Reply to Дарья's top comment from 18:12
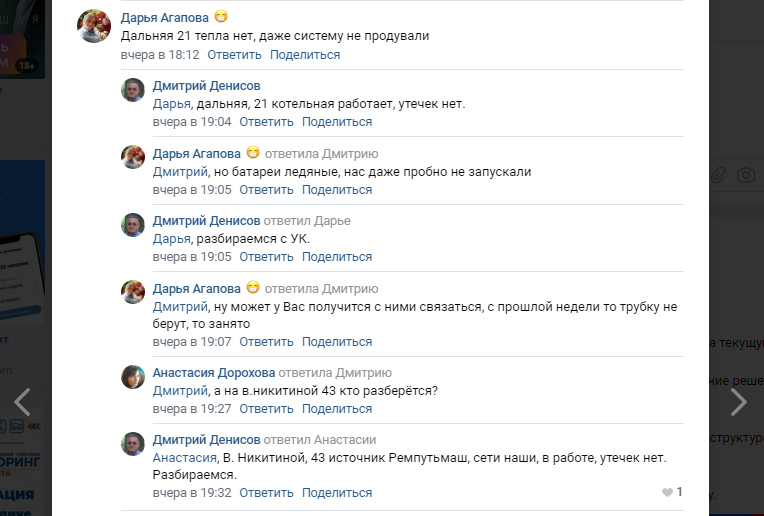Image resolution: width=764 pixels, height=516 pixels. pos(234,55)
